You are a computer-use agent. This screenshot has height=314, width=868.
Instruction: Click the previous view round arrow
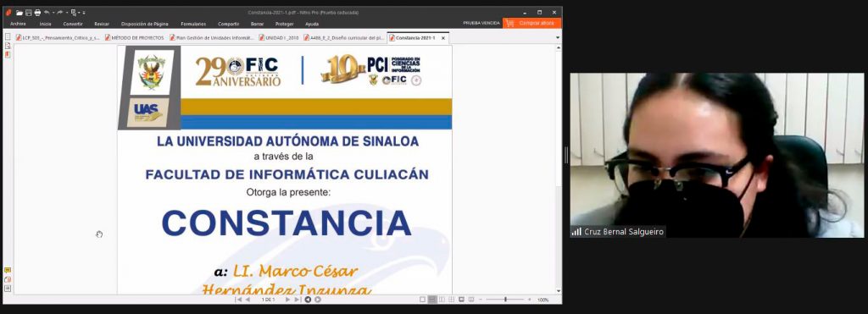[x=309, y=300]
